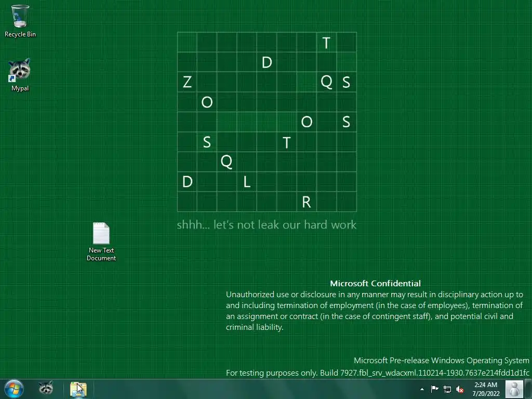Open Action Center flag icon
The height and width of the screenshot is (399, 532).
[435, 389]
